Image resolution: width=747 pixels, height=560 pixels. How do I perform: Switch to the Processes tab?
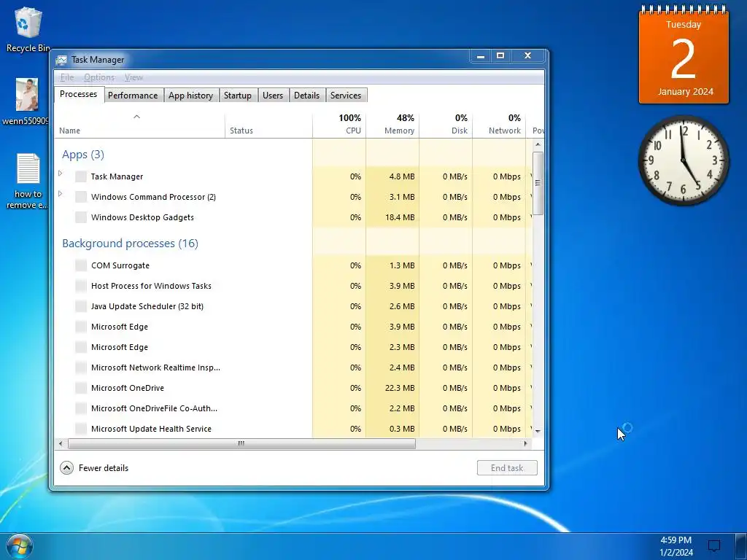click(79, 94)
